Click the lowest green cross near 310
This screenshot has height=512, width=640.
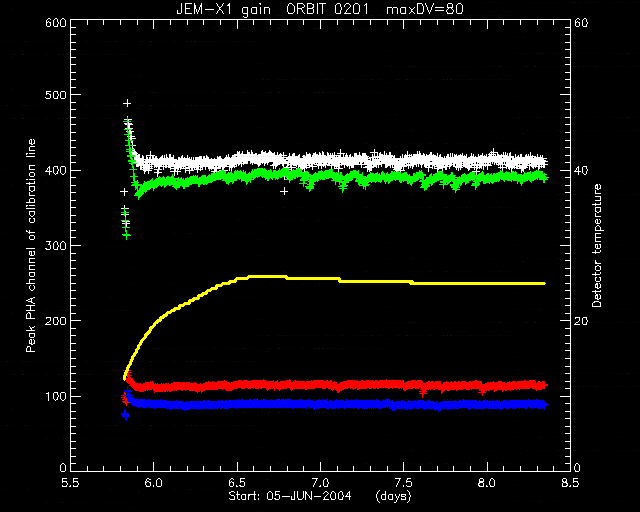(x=127, y=236)
